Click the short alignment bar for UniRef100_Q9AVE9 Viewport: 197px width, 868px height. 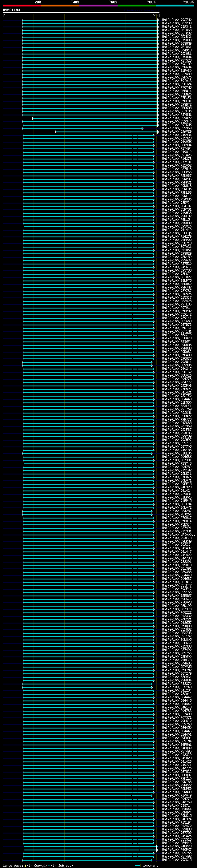(x=107, y=132)
